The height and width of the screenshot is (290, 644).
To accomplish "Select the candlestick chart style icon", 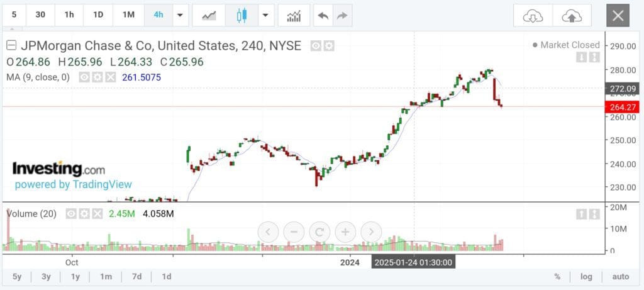I will coord(241,15).
